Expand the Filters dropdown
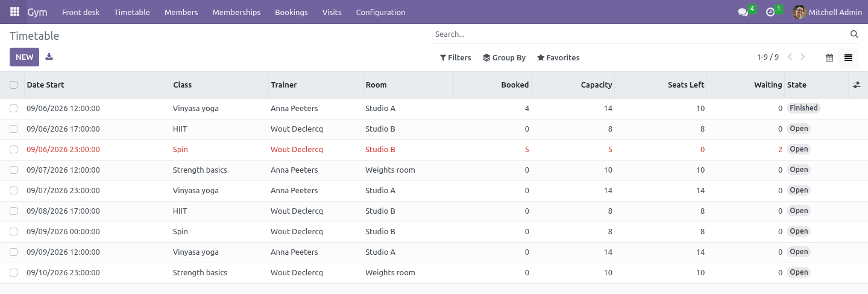 coord(456,58)
